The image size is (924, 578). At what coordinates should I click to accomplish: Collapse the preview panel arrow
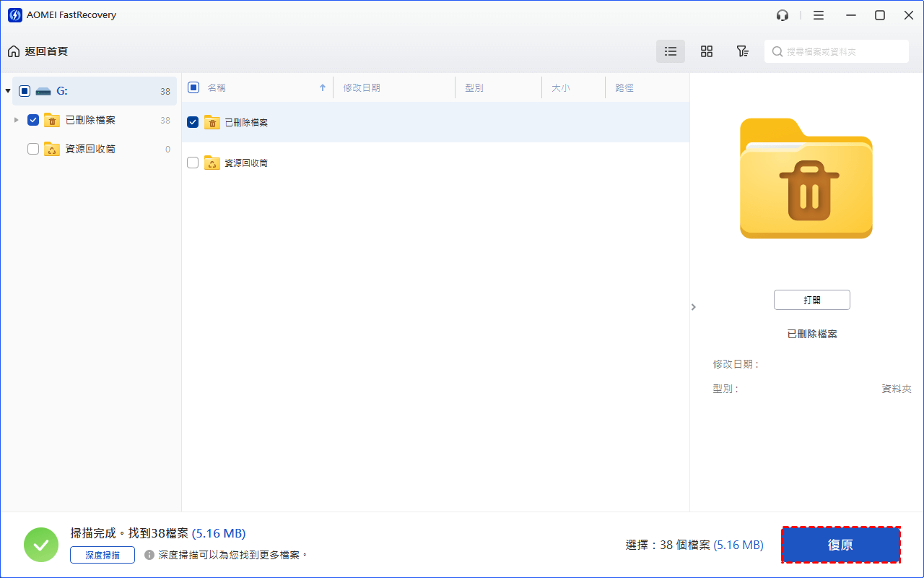694,307
